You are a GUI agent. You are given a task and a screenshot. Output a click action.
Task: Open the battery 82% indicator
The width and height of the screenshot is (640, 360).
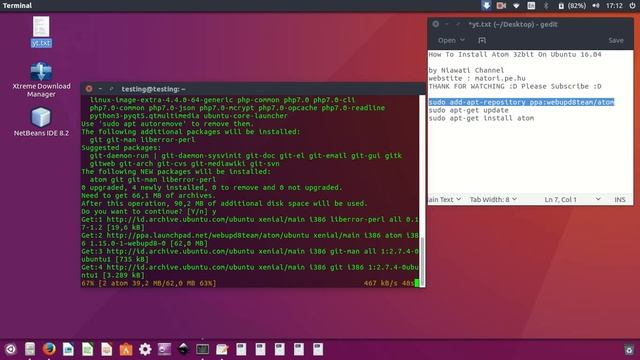pyautogui.click(x=572, y=6)
